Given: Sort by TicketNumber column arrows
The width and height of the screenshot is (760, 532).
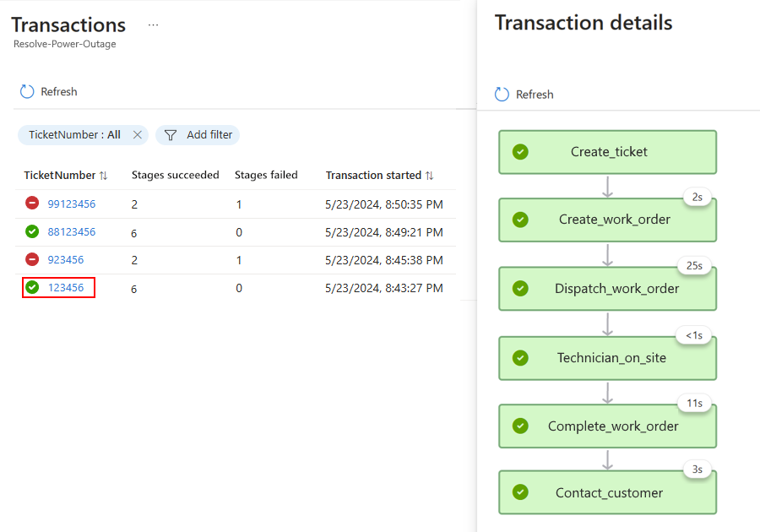Looking at the screenshot, I should 103,176.
